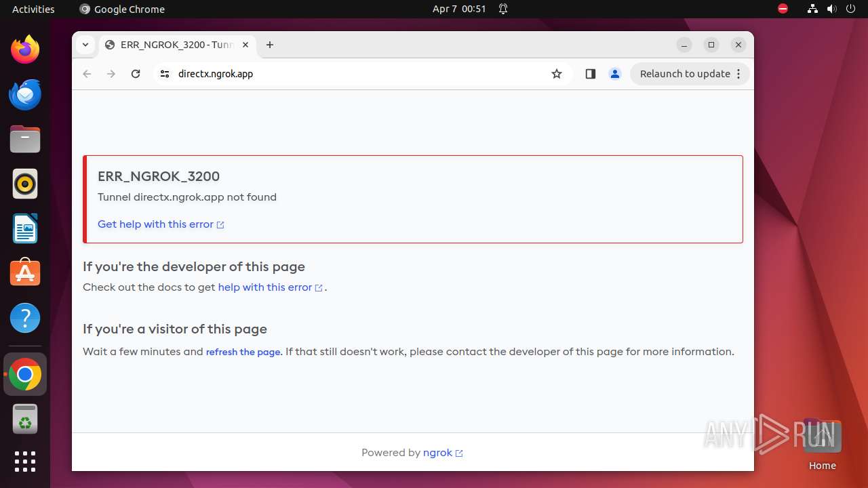Launch Thunderbird mail from the dock
This screenshot has height=488, width=868.
point(25,94)
